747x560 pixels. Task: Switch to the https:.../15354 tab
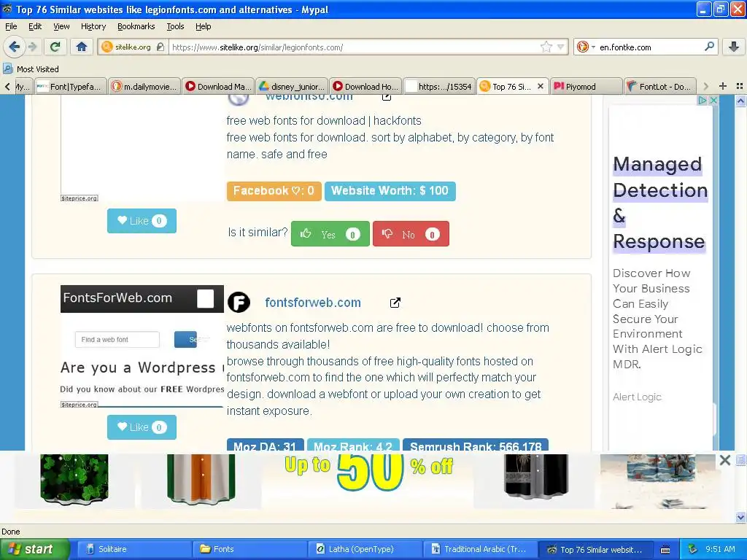click(439, 87)
